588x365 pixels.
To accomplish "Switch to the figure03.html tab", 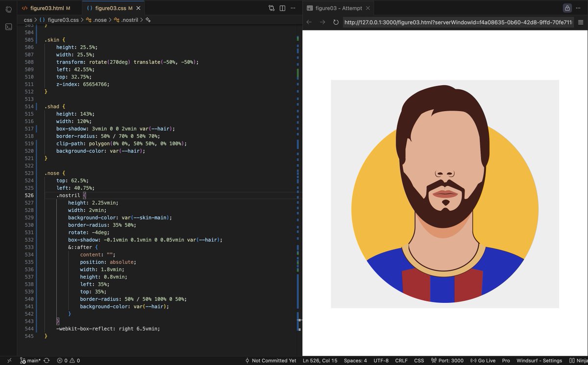I will (x=47, y=8).
